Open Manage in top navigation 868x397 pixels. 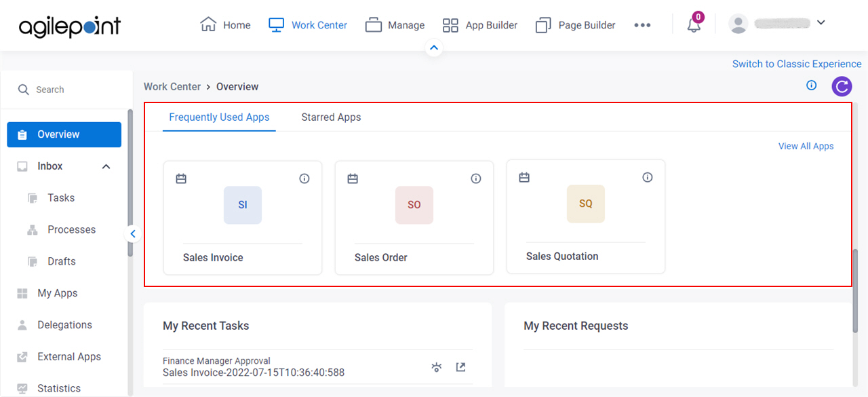[x=395, y=25]
